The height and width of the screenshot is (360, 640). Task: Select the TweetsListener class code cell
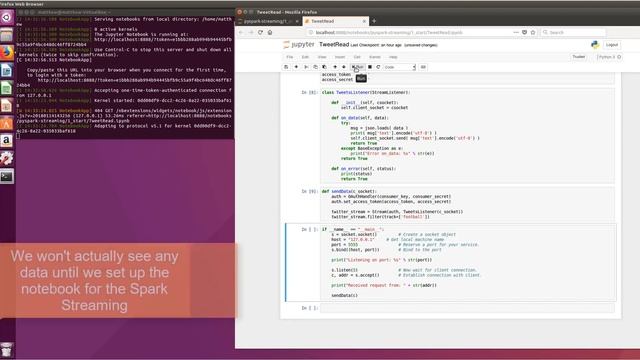(467, 136)
